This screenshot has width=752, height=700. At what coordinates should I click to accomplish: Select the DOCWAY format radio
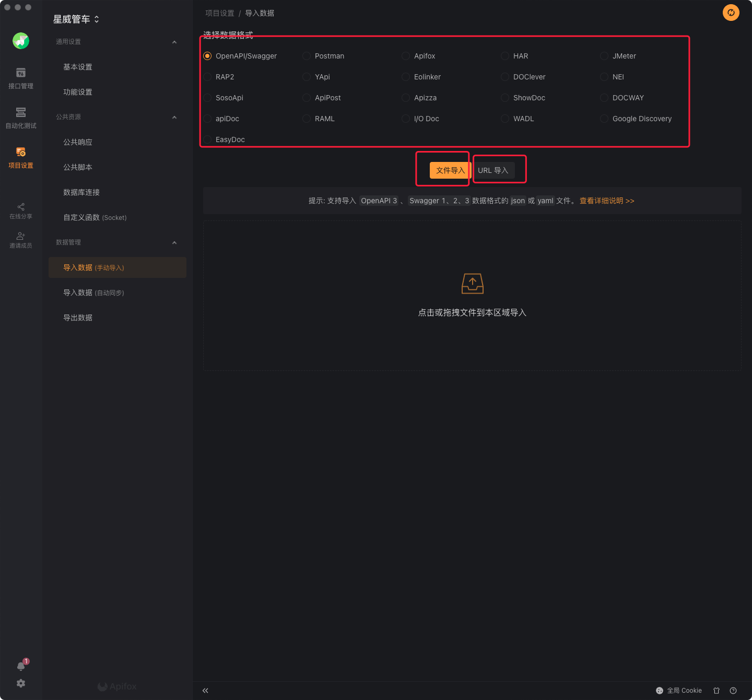[604, 98]
